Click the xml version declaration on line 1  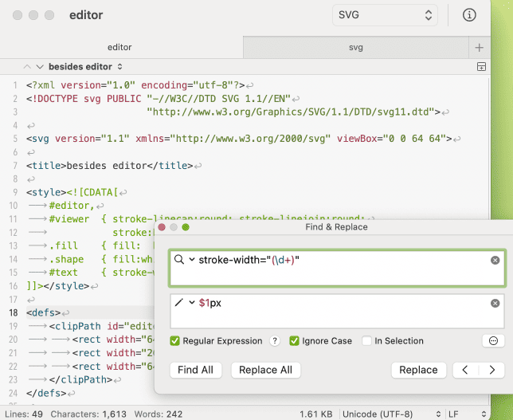[135, 85]
